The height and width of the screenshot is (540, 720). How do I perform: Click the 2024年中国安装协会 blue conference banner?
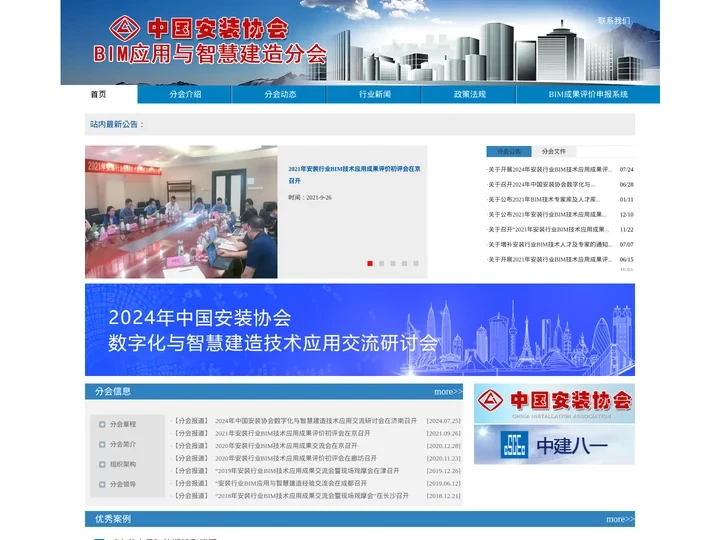click(x=360, y=330)
